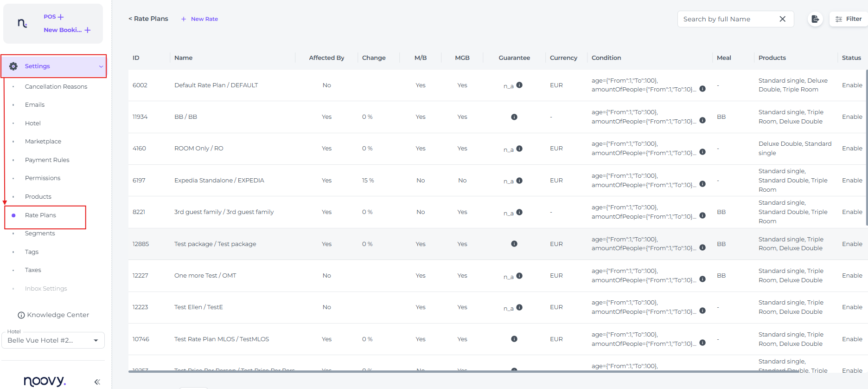The height and width of the screenshot is (389, 868).
Task: Click the plus icon next to POS
Action: pos(61,17)
